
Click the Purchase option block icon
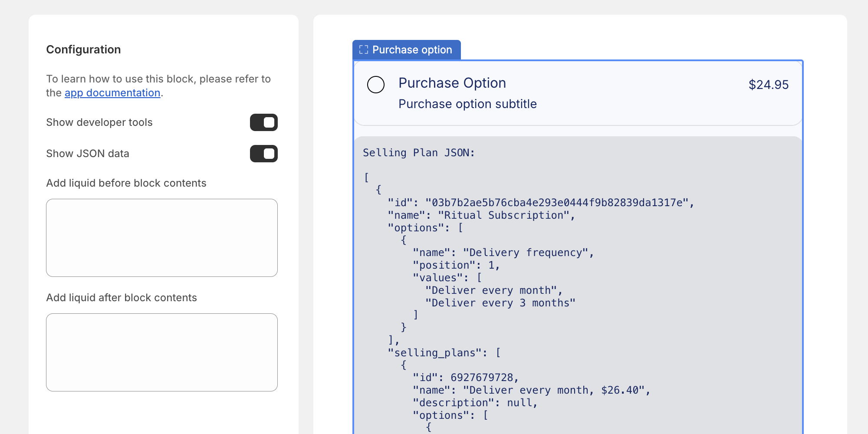point(364,50)
